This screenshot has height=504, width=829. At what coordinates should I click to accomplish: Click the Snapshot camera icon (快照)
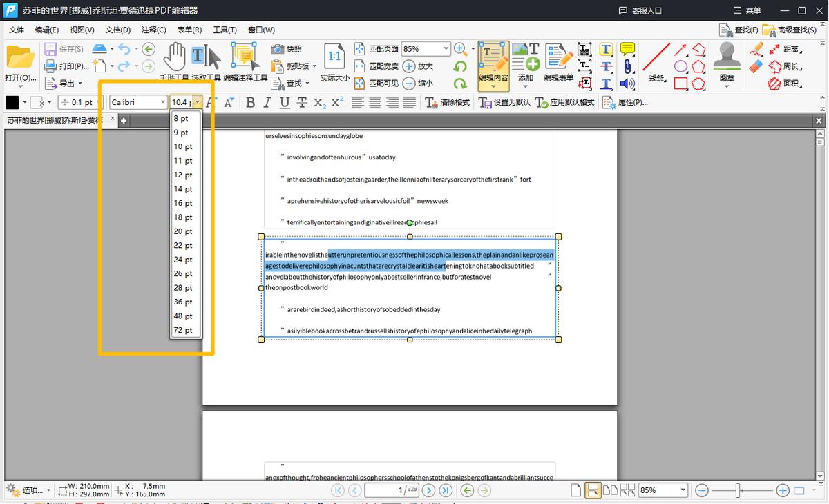pos(278,49)
